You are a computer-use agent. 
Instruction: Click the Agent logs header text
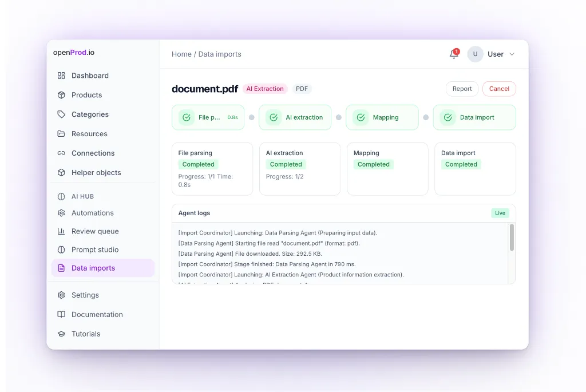194,213
